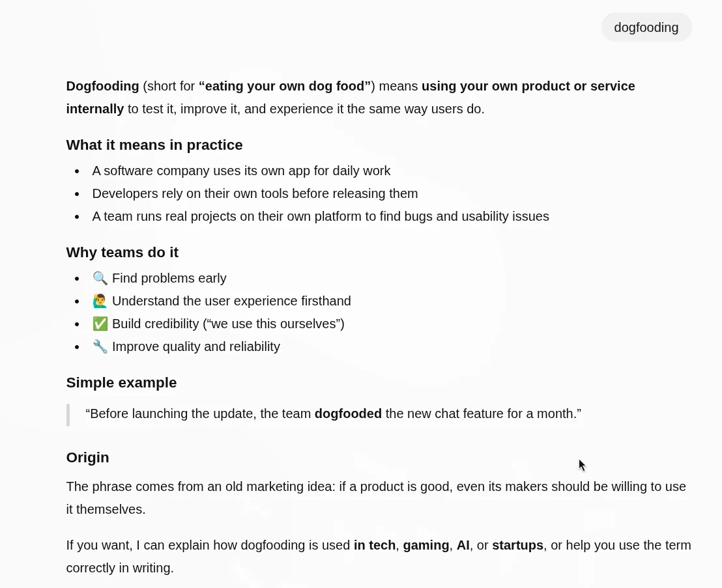Click the grey blockquote bar beside the example
The image size is (722, 588).
68,414
